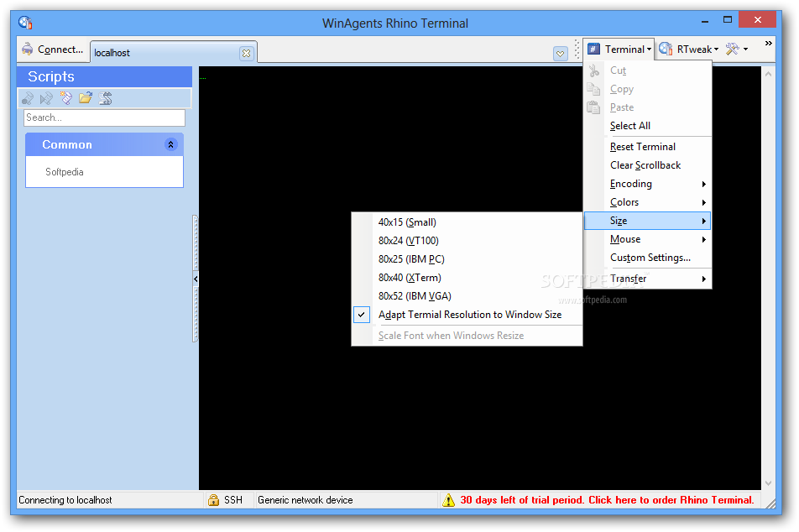Viewport: 799px width, 532px height.
Task: Select the Softpedia script entry
Action: [64, 172]
